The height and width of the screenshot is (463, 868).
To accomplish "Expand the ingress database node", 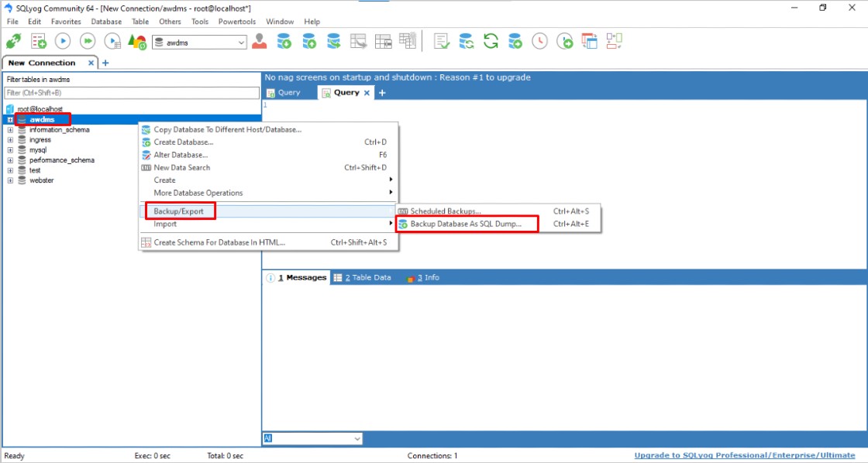I will pyautogui.click(x=10, y=140).
